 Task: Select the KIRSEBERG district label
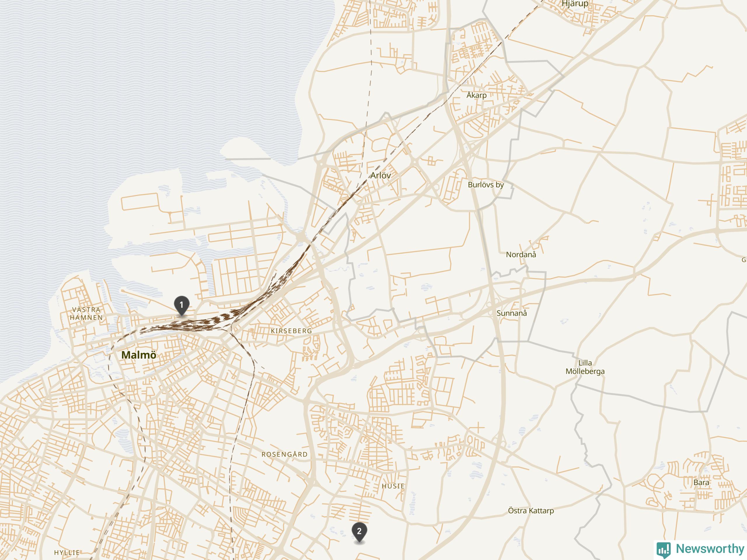tap(292, 331)
